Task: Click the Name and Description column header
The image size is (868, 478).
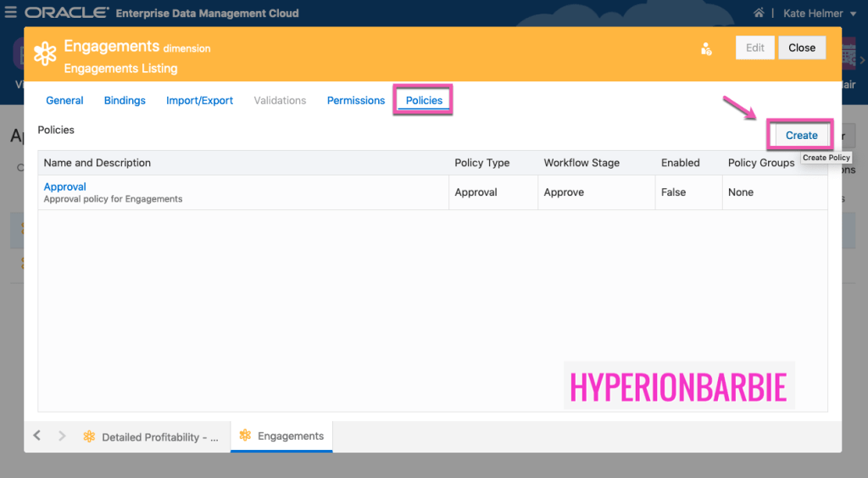Action: click(x=97, y=163)
